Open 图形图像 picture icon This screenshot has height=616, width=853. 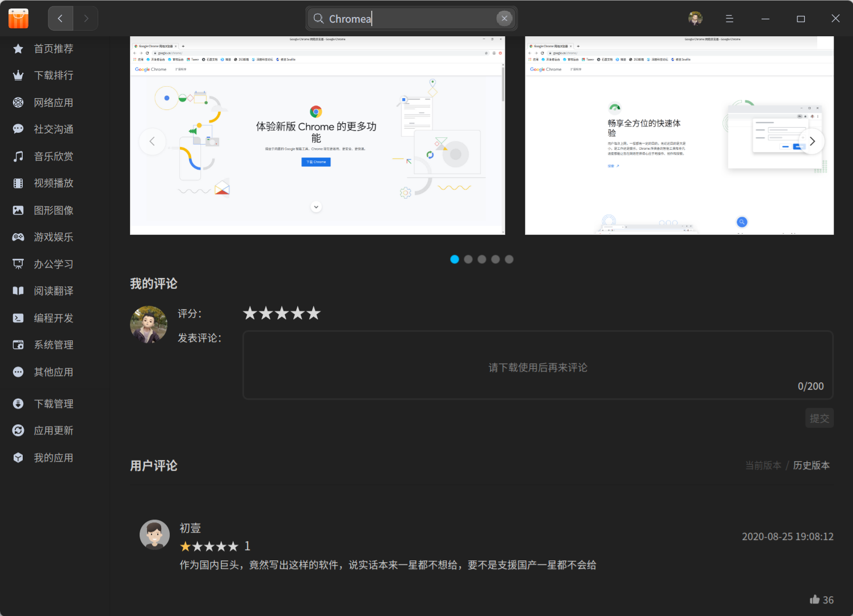point(18,210)
